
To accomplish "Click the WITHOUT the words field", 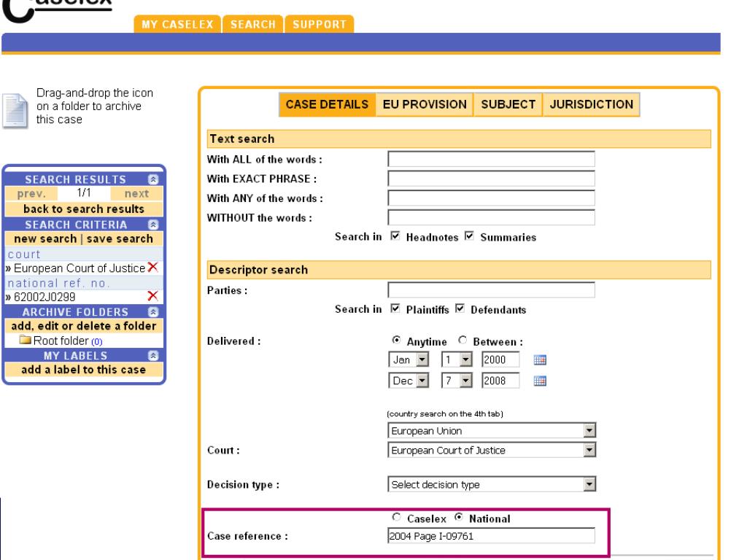I will coord(491,217).
